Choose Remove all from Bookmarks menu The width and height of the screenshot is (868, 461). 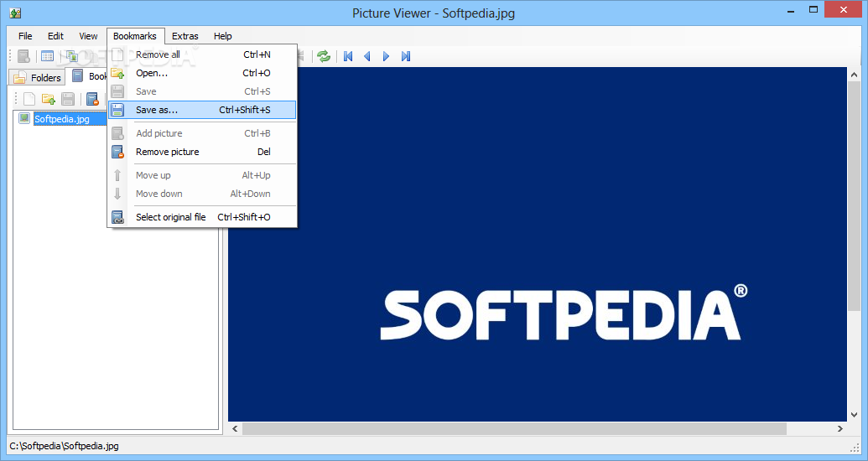[x=202, y=54]
